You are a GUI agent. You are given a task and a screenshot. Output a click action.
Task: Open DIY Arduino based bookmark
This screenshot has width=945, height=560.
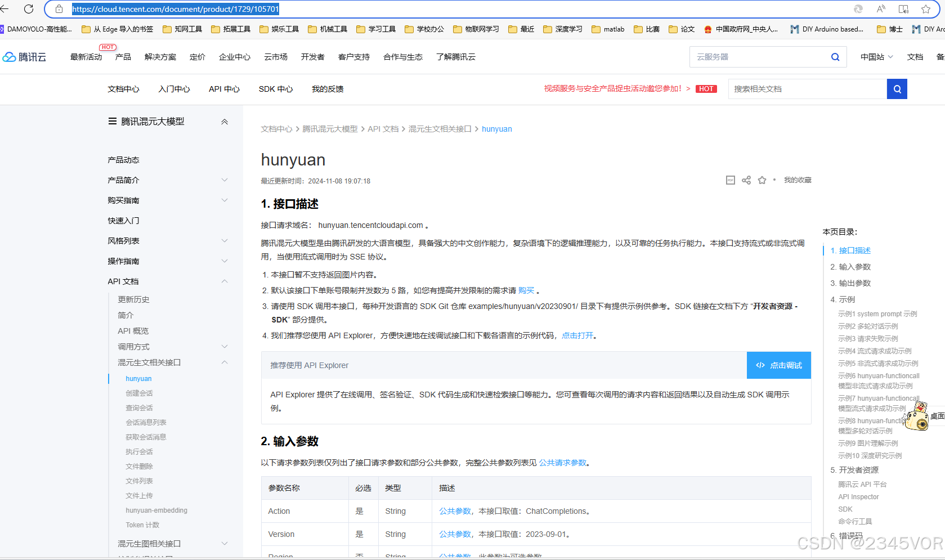point(827,29)
